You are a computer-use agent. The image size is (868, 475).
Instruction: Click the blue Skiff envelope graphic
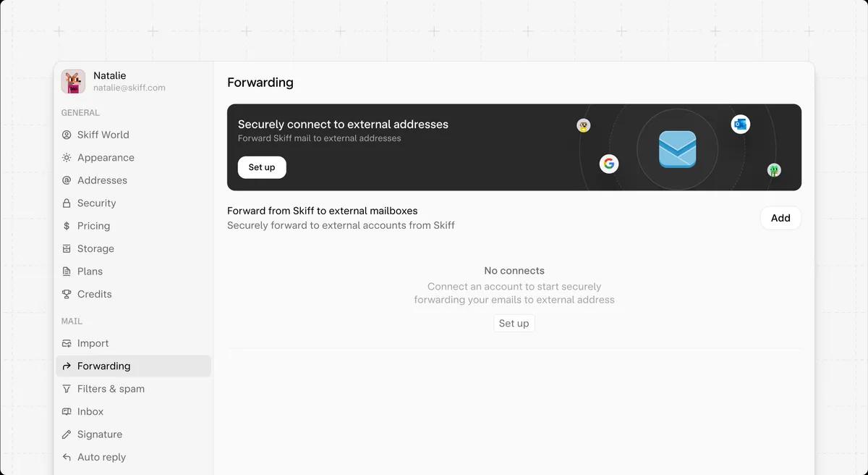[x=676, y=148]
